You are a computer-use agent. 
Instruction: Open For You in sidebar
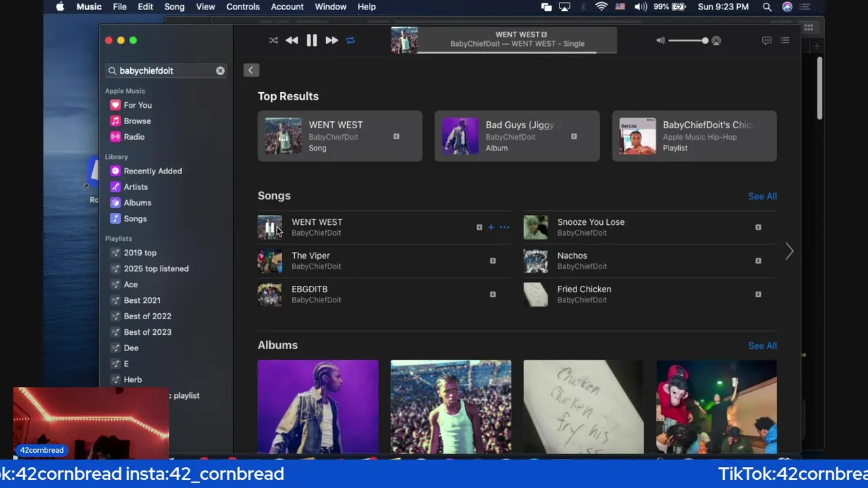[138, 105]
